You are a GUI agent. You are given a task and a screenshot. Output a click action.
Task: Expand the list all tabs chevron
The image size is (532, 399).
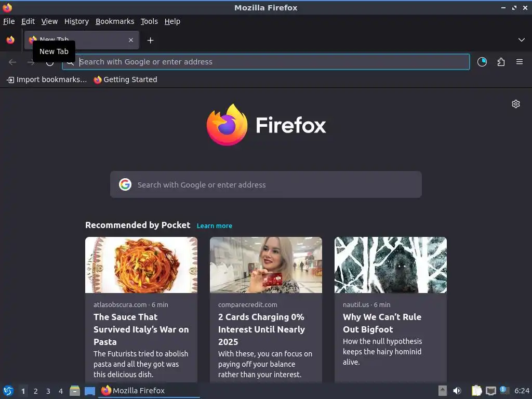tap(522, 40)
